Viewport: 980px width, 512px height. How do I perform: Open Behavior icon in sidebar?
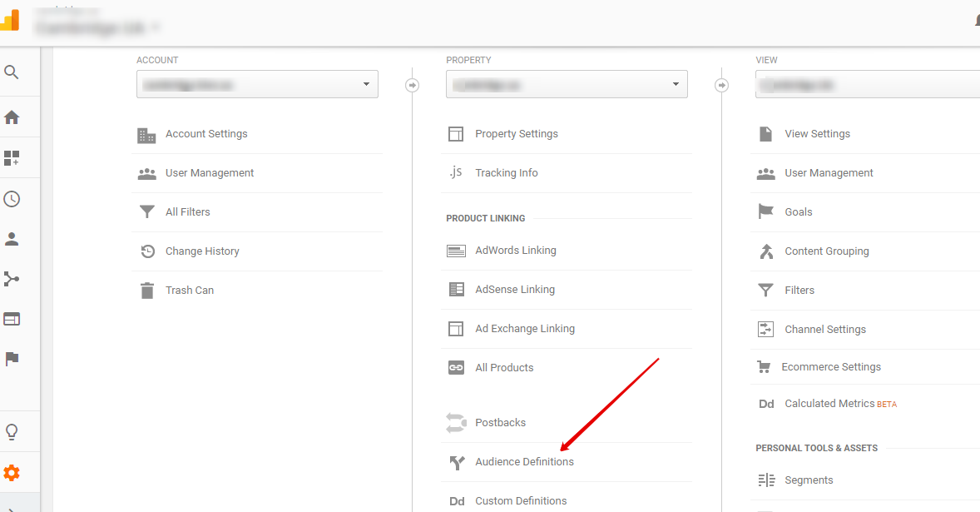(12, 319)
